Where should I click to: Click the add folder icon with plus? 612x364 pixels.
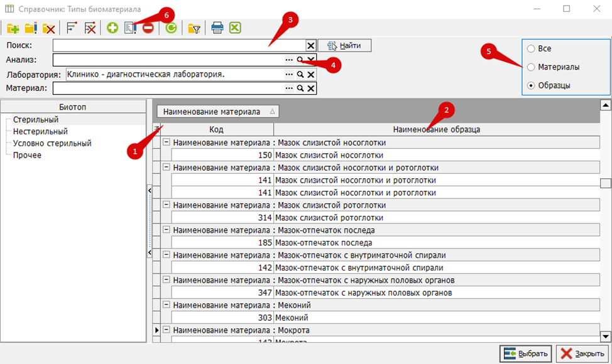click(13, 28)
